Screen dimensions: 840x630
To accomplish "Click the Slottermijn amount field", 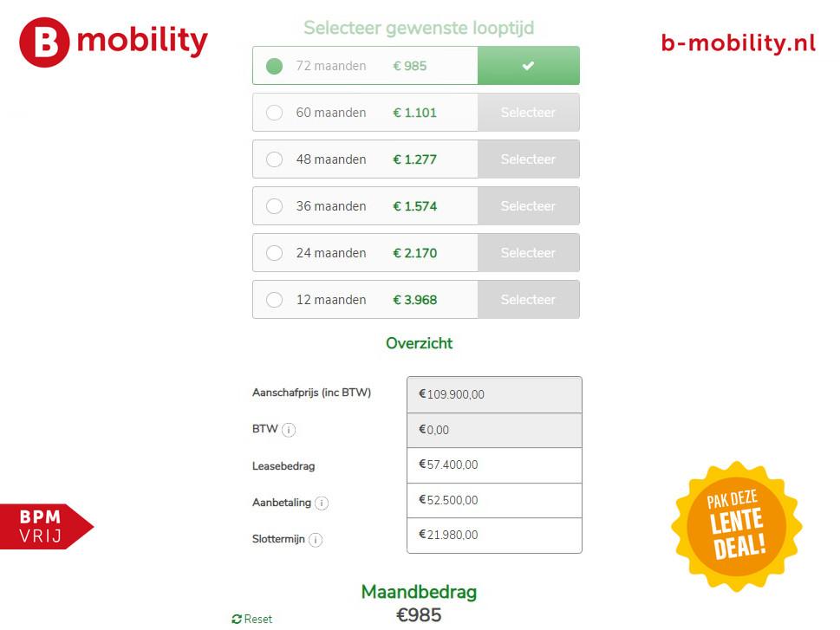I will 494,536.
